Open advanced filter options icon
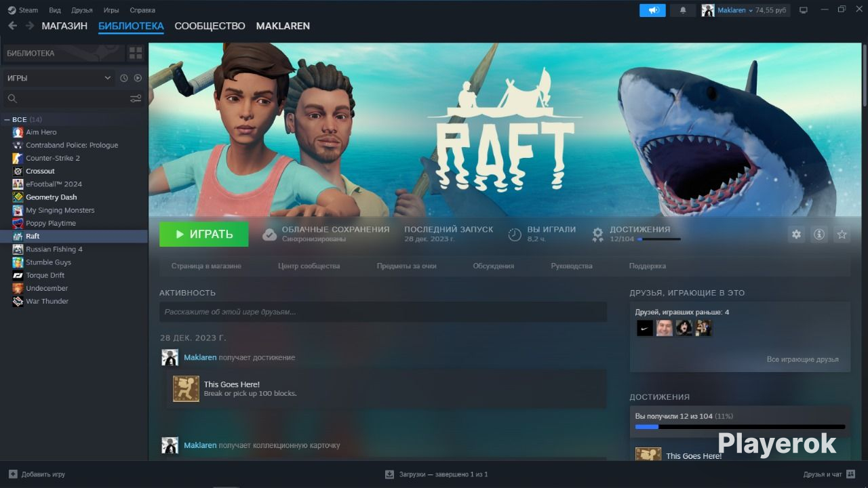The width and height of the screenshot is (868, 488). 136,99
